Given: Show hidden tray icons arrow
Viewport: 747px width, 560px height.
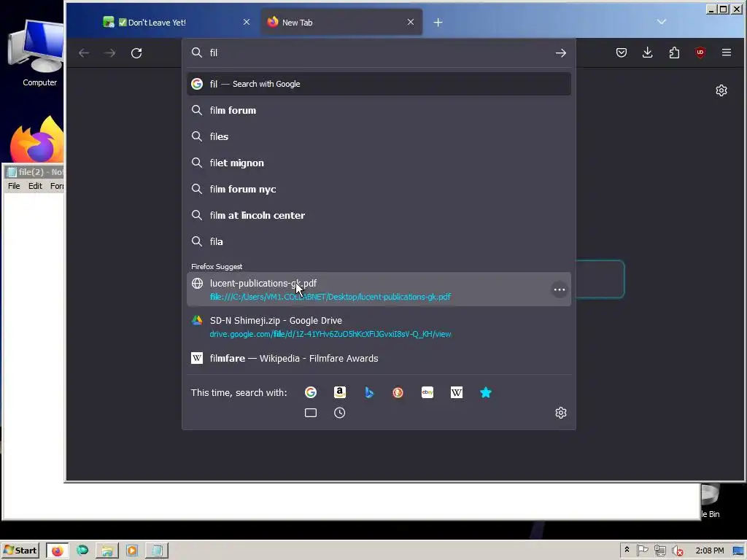Looking at the screenshot, I should click(627, 550).
